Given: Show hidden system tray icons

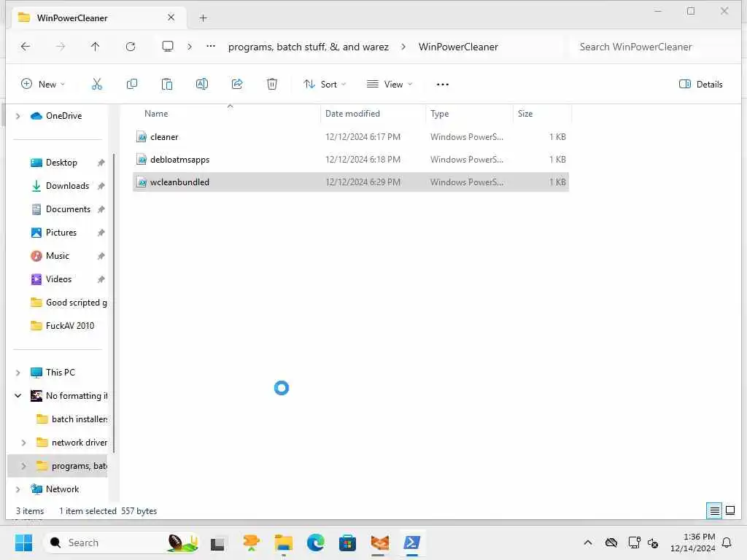Looking at the screenshot, I should click(588, 542).
